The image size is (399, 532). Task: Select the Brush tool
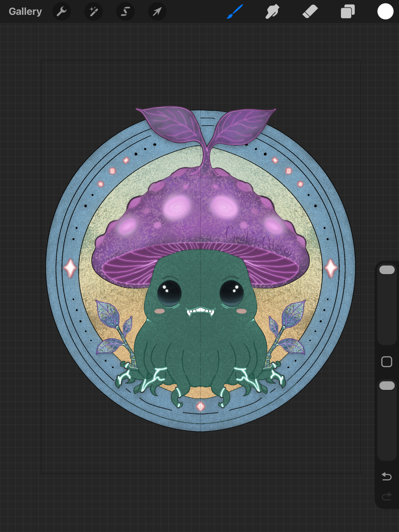(235, 11)
